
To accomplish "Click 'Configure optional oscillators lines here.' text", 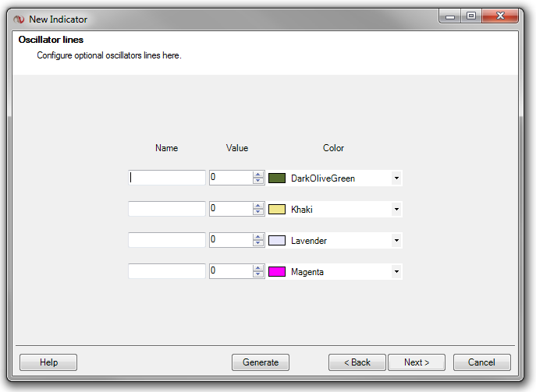I will pyautogui.click(x=109, y=55).
